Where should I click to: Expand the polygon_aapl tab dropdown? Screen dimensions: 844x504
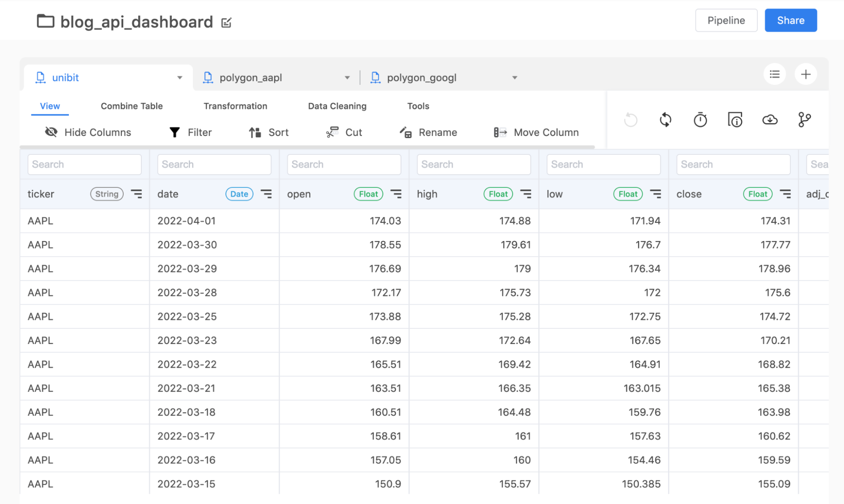coord(347,78)
